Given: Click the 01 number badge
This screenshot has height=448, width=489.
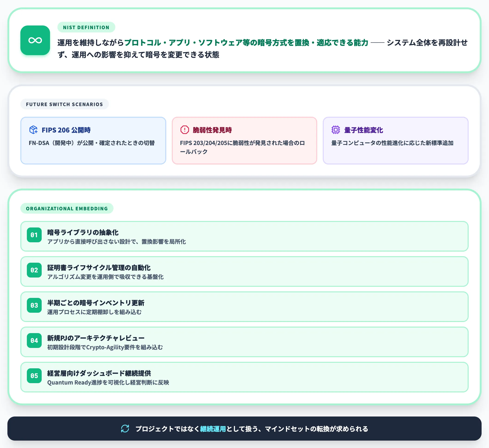Looking at the screenshot, I should tap(34, 235).
